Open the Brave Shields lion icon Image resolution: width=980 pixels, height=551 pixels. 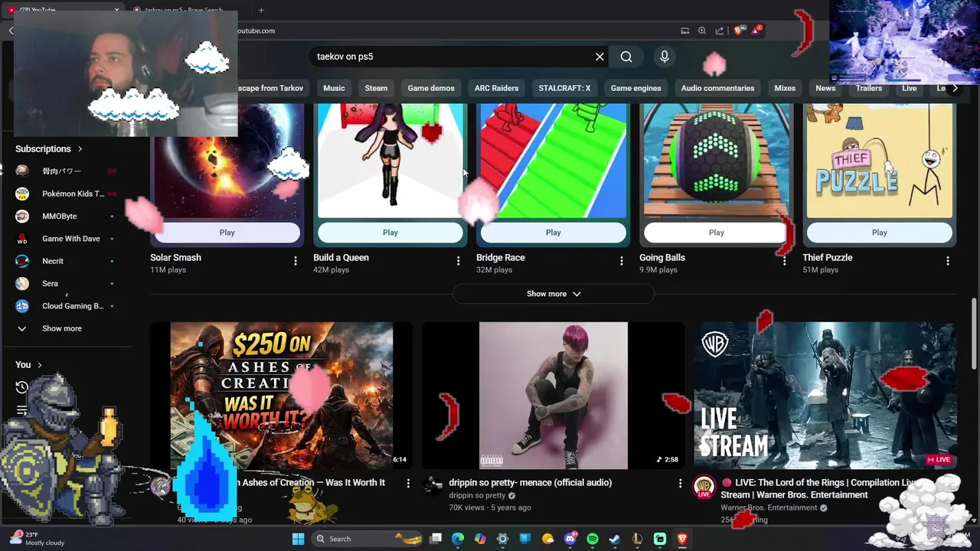[738, 31]
